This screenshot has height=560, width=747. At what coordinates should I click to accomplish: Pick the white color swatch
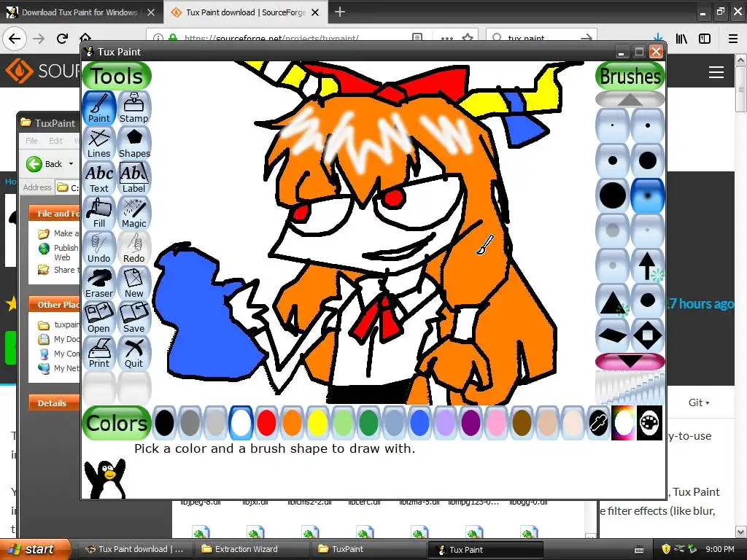[x=241, y=423]
